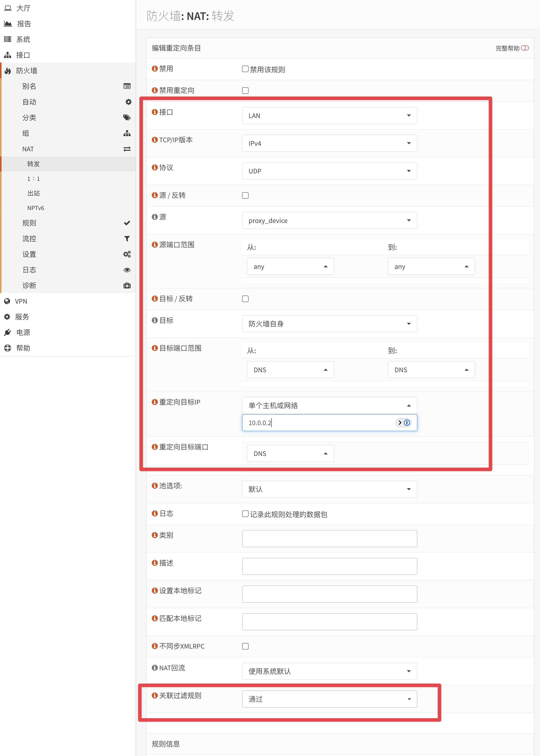Check the 源 / 反转 checkbox

(x=245, y=195)
